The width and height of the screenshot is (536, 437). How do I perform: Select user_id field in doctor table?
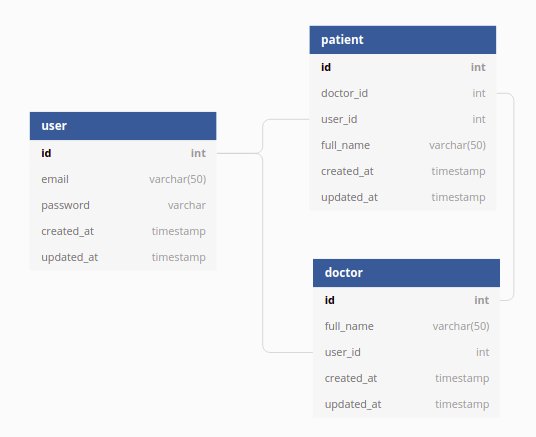(406, 352)
